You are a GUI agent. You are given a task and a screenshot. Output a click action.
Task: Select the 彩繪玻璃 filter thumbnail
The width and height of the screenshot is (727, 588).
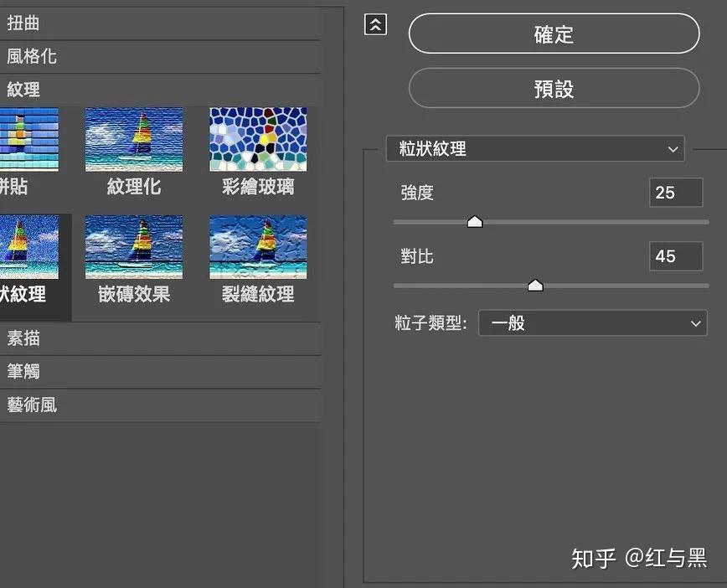(258, 140)
